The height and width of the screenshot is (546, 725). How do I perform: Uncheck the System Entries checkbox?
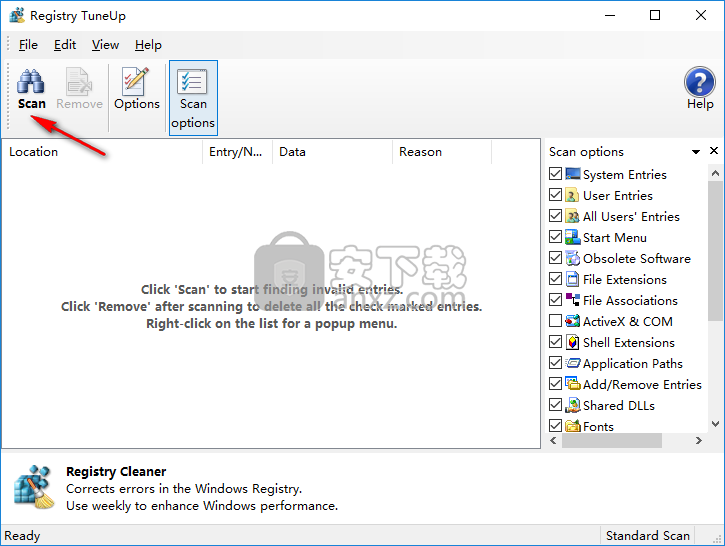555,174
